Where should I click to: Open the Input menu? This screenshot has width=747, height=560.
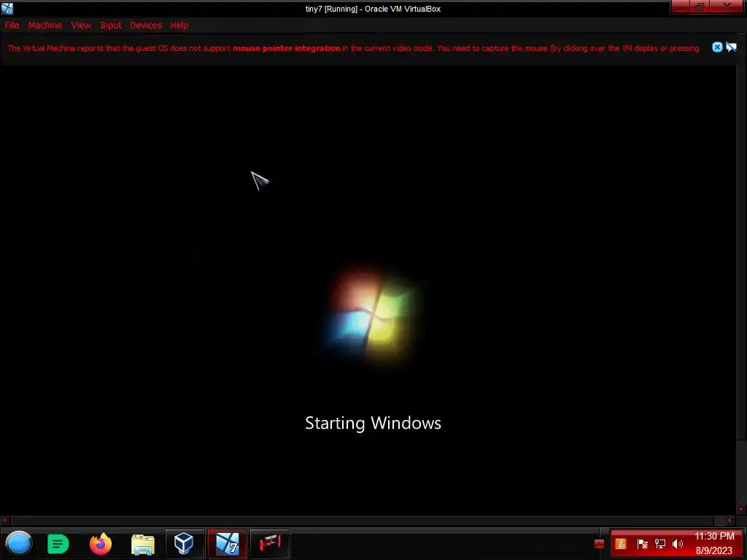click(x=111, y=26)
